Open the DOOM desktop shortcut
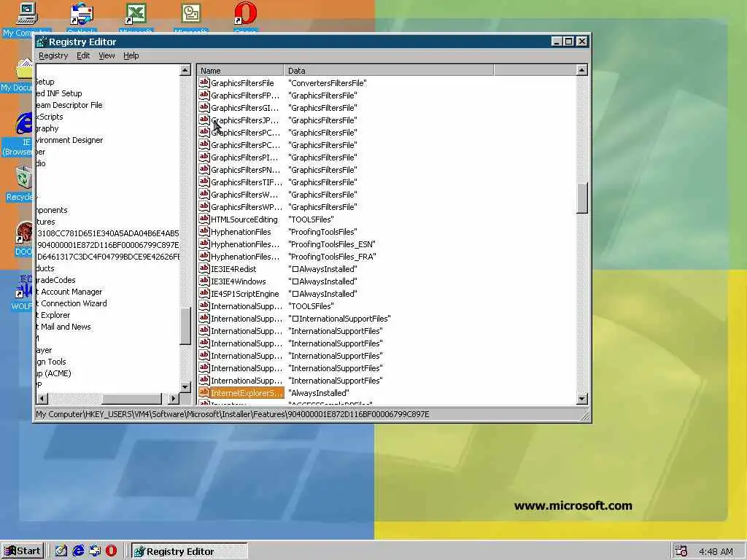Image resolution: width=747 pixels, height=560 pixels. click(24, 233)
